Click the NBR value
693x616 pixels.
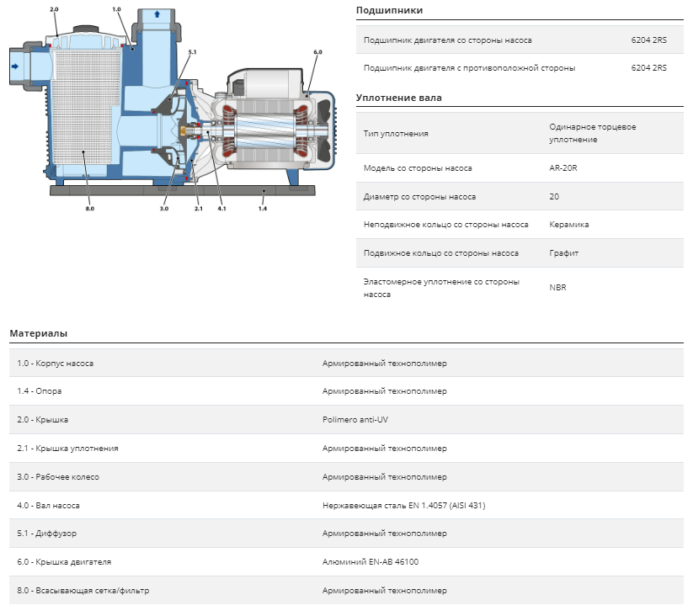557,288
